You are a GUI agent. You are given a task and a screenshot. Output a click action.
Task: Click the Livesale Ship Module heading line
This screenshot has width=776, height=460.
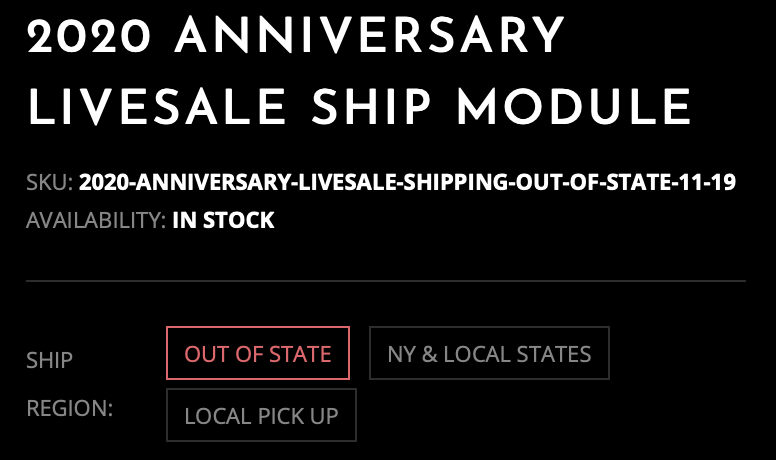pyautogui.click(x=360, y=106)
